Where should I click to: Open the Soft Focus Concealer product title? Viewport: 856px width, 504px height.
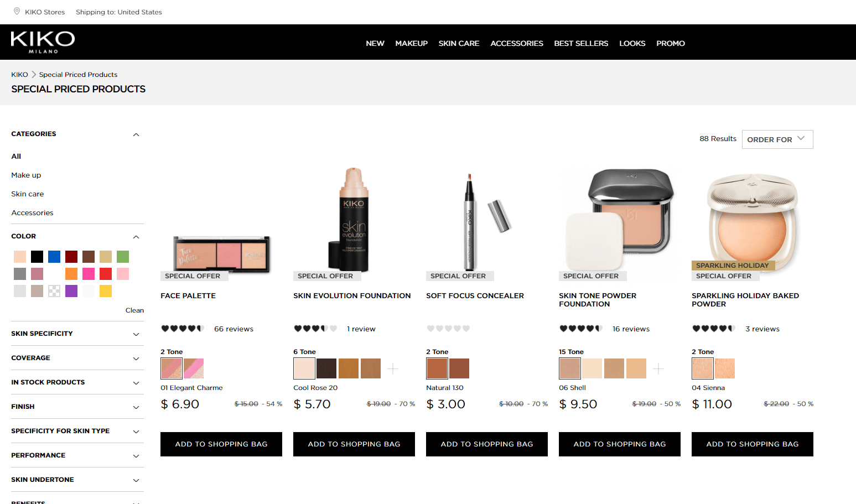pyautogui.click(x=475, y=296)
